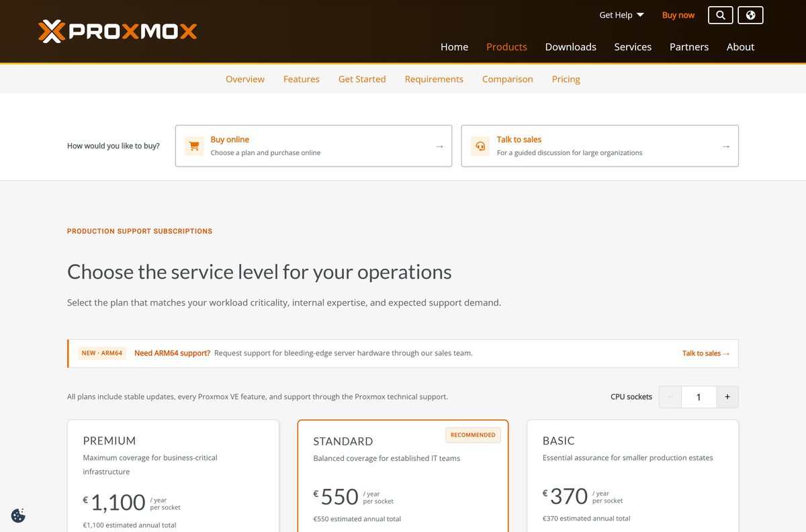
Task: Click arrow on Buy online card
Action: click(439, 146)
